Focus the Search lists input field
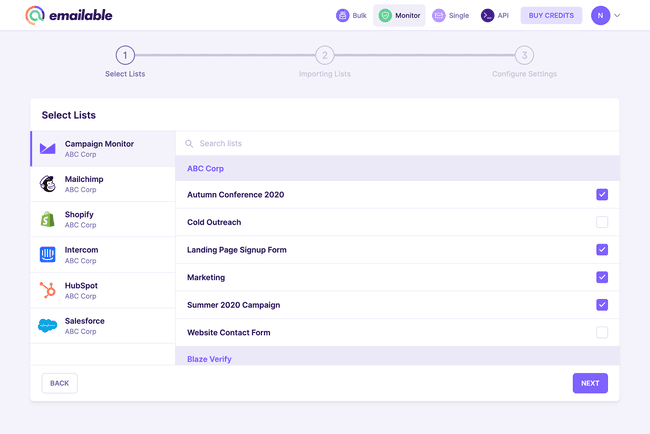This screenshot has height=434, width=650. pyautogui.click(x=400, y=144)
